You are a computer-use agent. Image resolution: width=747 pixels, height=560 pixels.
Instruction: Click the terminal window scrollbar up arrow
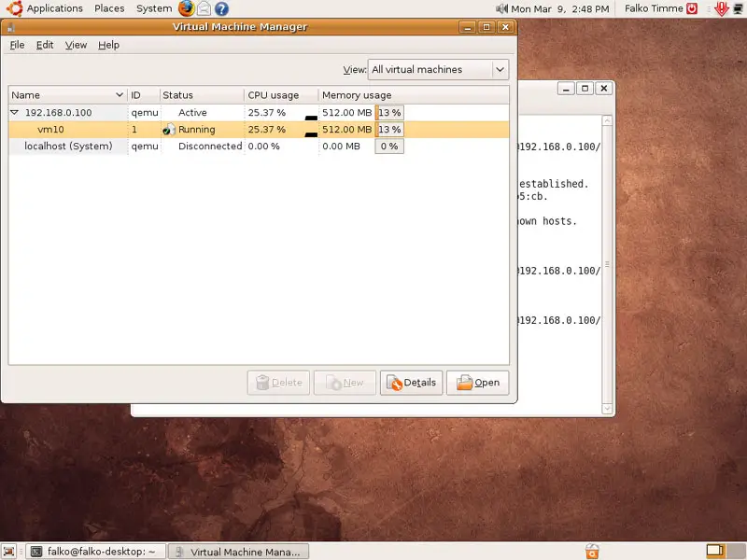pyautogui.click(x=607, y=120)
